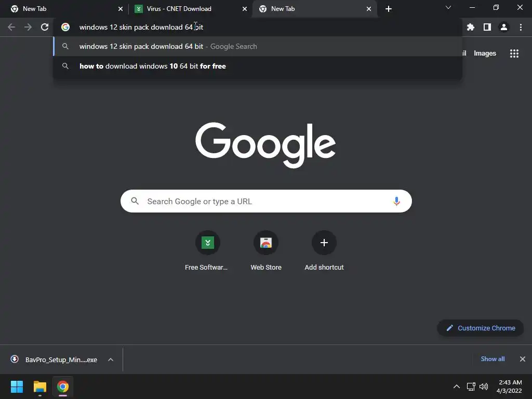Open the Windows Start menu
532x399 pixels.
coord(17,387)
